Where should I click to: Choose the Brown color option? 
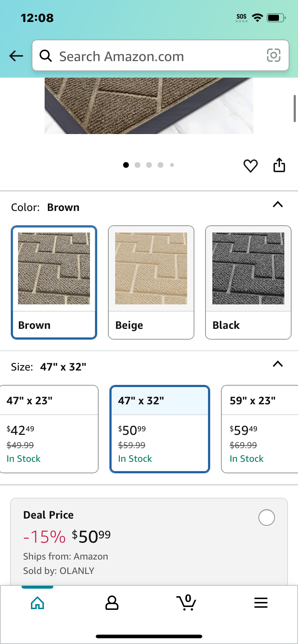tap(54, 282)
